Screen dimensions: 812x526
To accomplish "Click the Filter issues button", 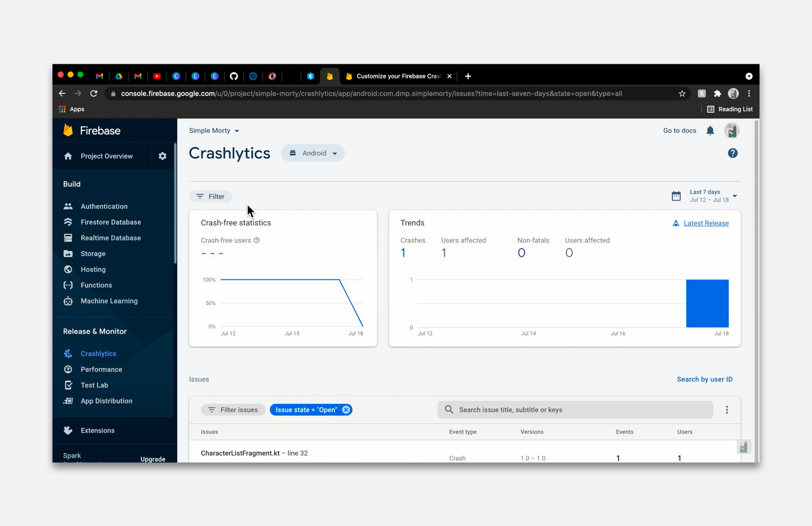I will [x=233, y=410].
